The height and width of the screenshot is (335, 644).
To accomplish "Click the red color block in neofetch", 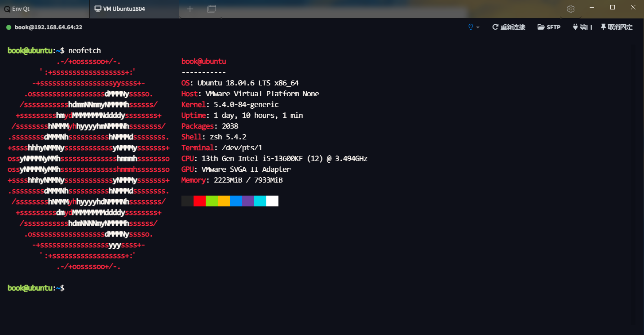I will [199, 201].
